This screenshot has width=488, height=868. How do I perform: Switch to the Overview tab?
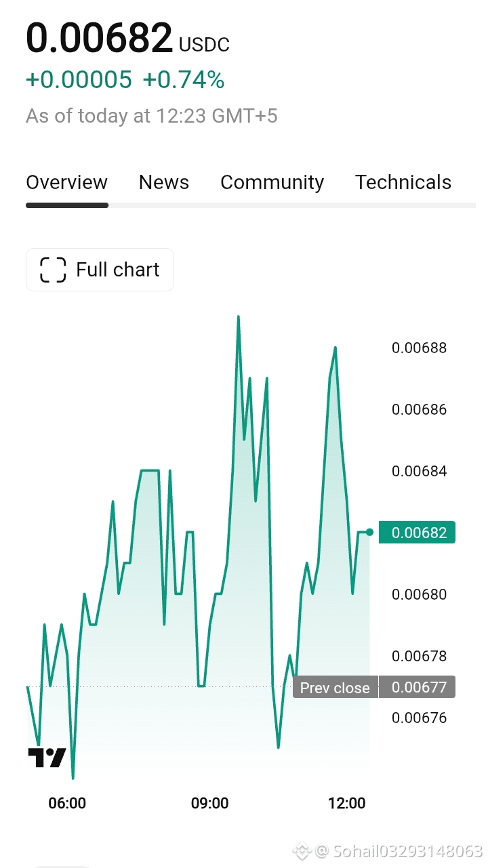(x=66, y=182)
